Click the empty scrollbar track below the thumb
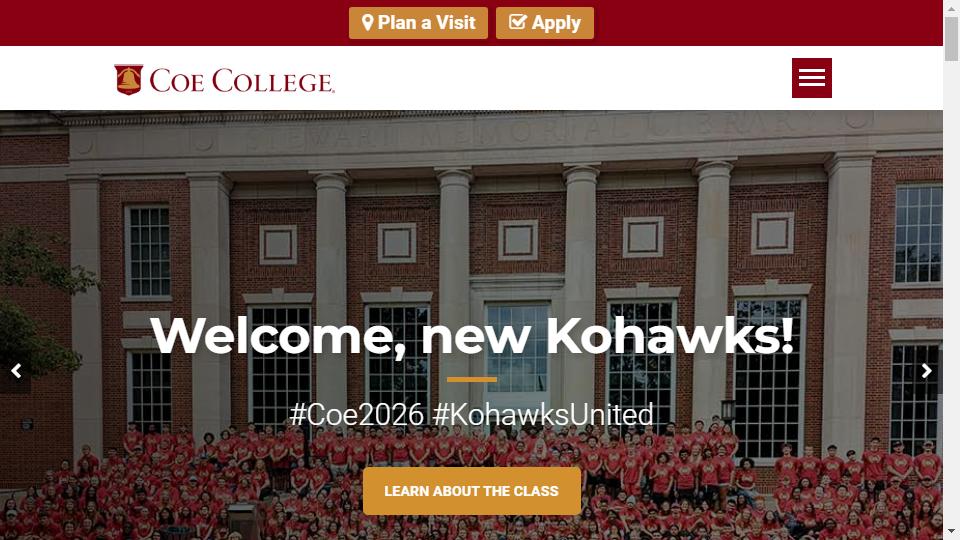The height and width of the screenshot is (540, 960). pos(951,300)
